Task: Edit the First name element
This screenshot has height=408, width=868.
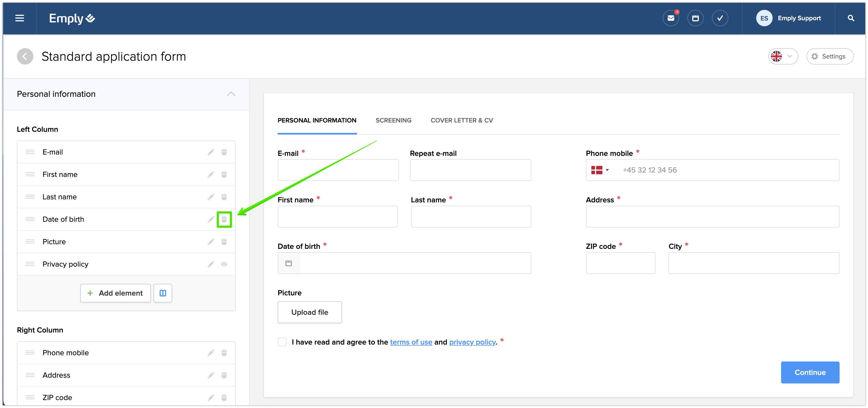Action: [211, 175]
